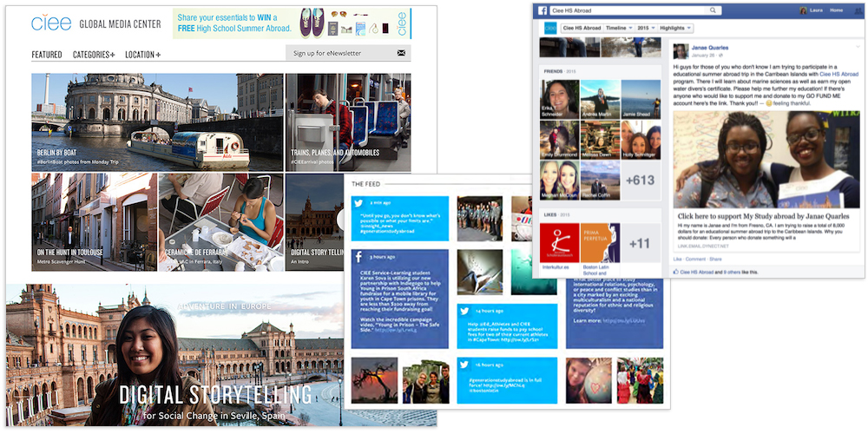Click Twitter bird icon on the 2 min ago tweet
868x434 pixels.
click(x=358, y=203)
